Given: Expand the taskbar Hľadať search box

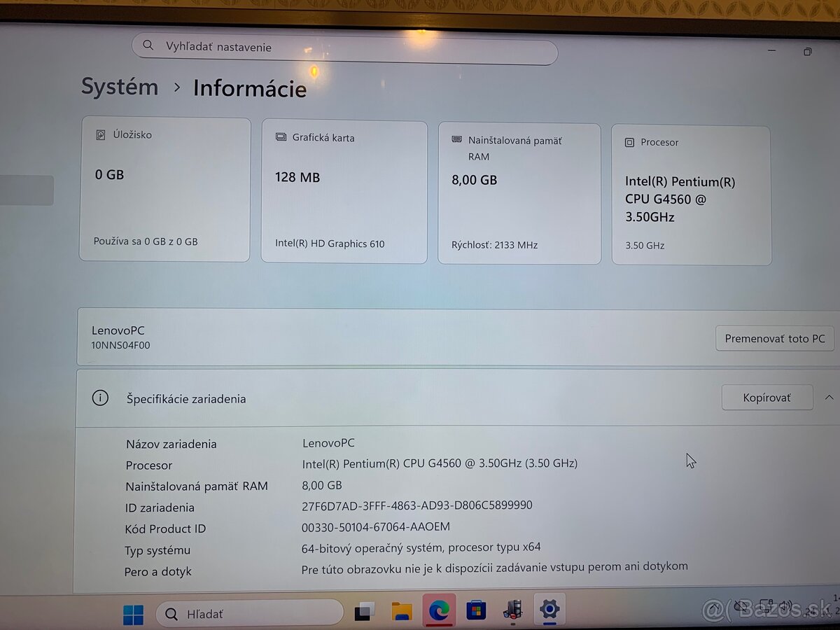Looking at the screenshot, I should pyautogui.click(x=248, y=613).
